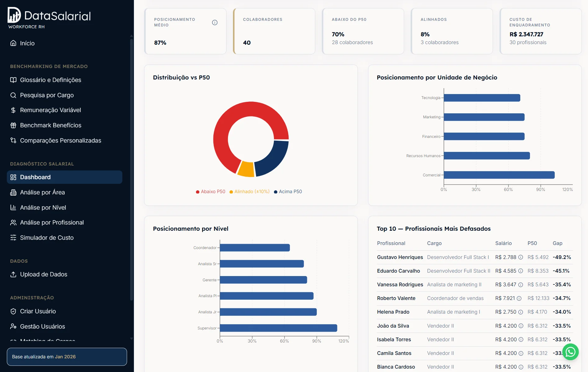Click the Custo de Enquadramento card
This screenshot has width=588, height=372.
[x=540, y=31]
